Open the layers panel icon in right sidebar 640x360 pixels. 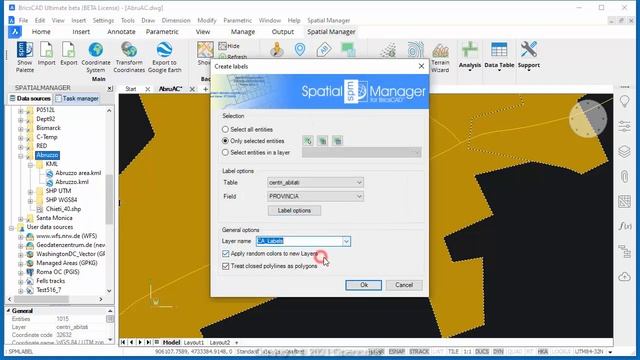624,151
